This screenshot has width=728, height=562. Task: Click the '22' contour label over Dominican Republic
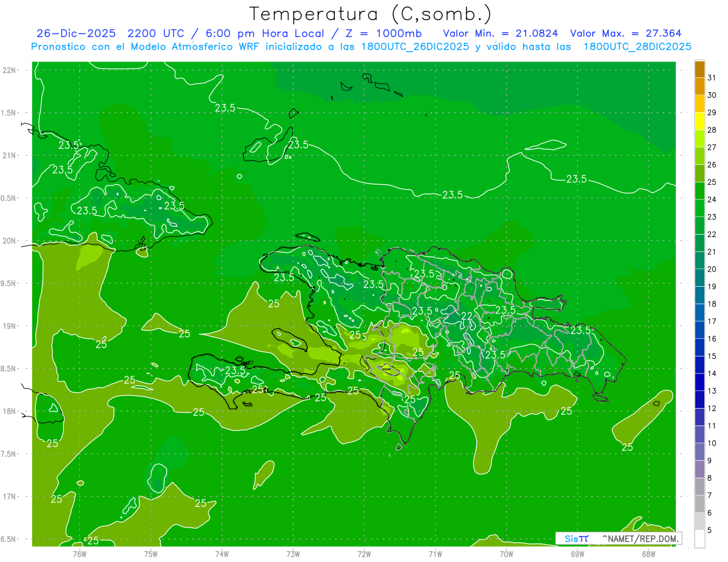click(x=467, y=315)
